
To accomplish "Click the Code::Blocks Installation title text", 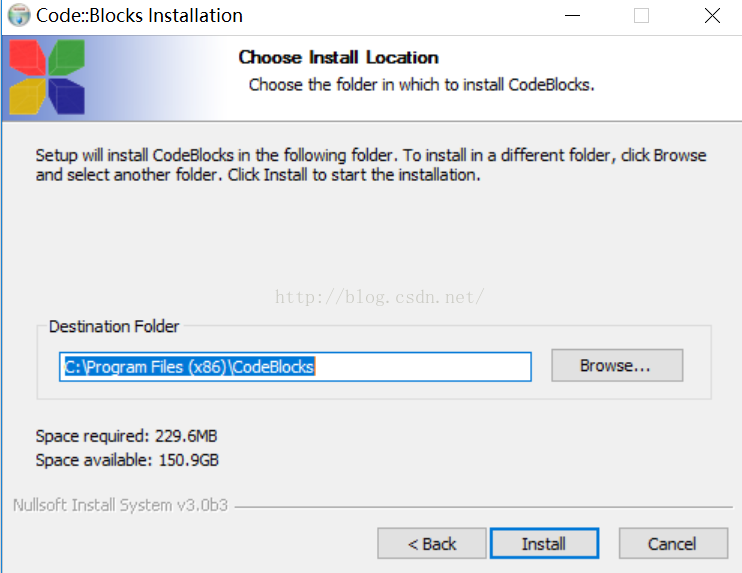I will point(139,16).
